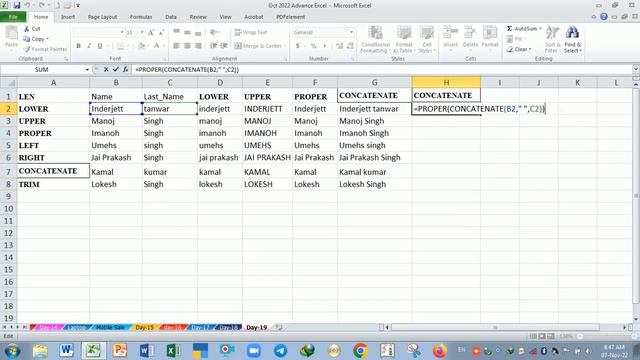Switch to the Data ribbon tab
The height and width of the screenshot is (360, 640).
point(171,17)
